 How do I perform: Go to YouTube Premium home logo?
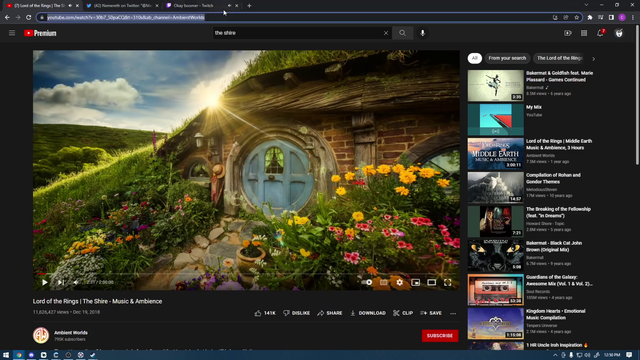[40, 33]
